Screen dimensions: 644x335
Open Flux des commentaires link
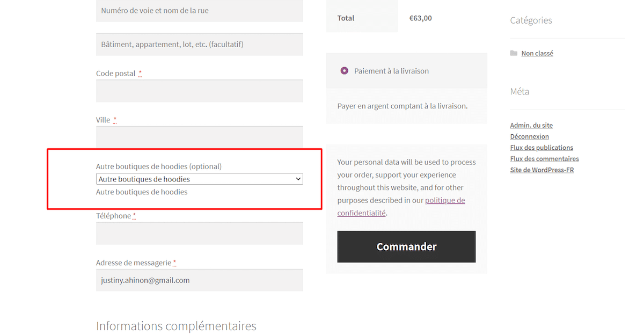coord(544,159)
